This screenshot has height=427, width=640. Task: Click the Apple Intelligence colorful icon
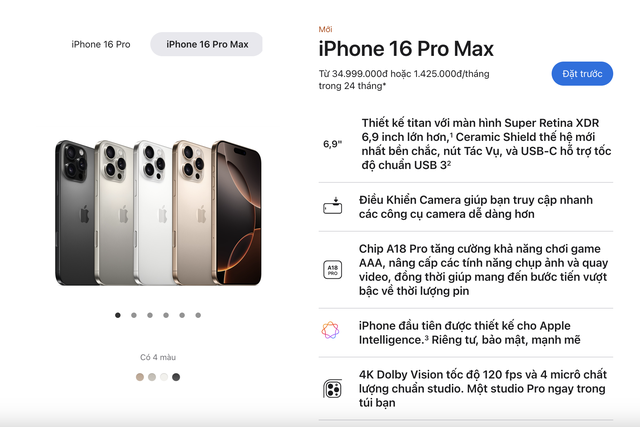click(330, 330)
